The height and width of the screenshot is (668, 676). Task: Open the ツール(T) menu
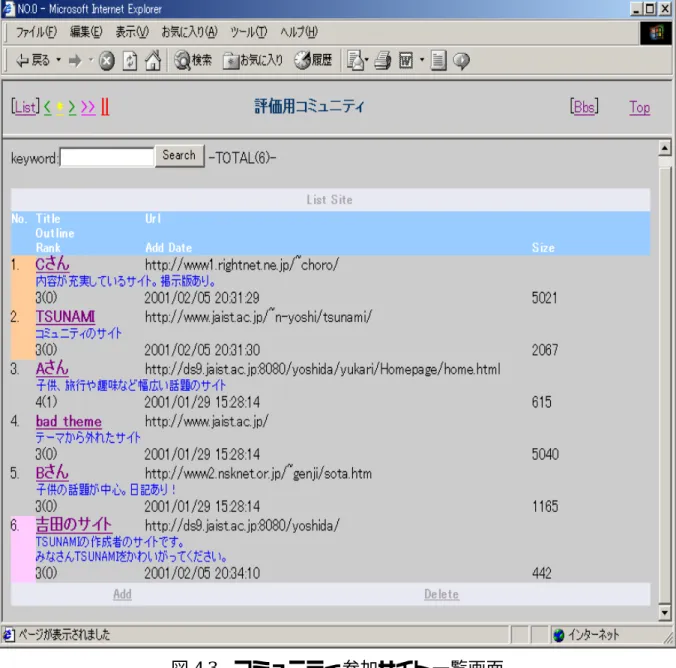pos(249,32)
